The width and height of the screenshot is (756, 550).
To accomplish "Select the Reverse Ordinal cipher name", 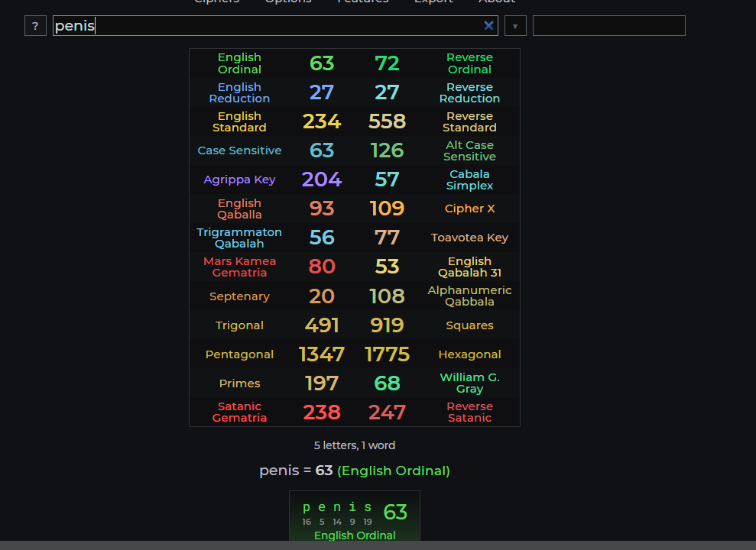I will click(469, 63).
